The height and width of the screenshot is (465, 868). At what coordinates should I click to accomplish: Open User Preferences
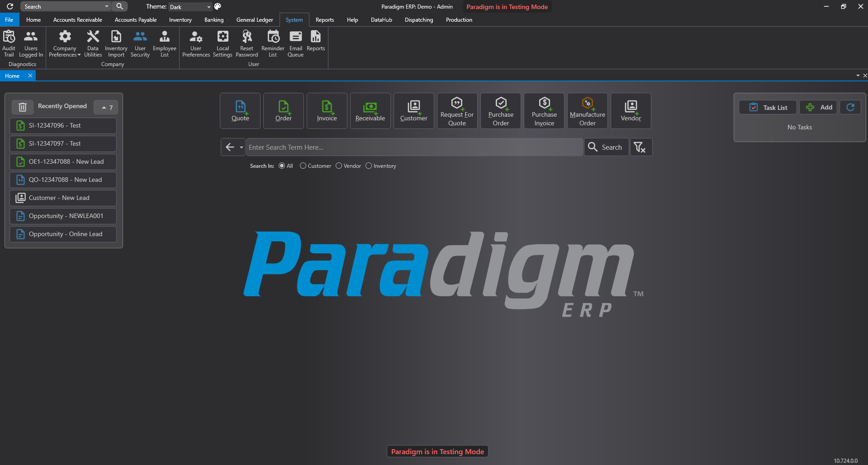point(196,43)
